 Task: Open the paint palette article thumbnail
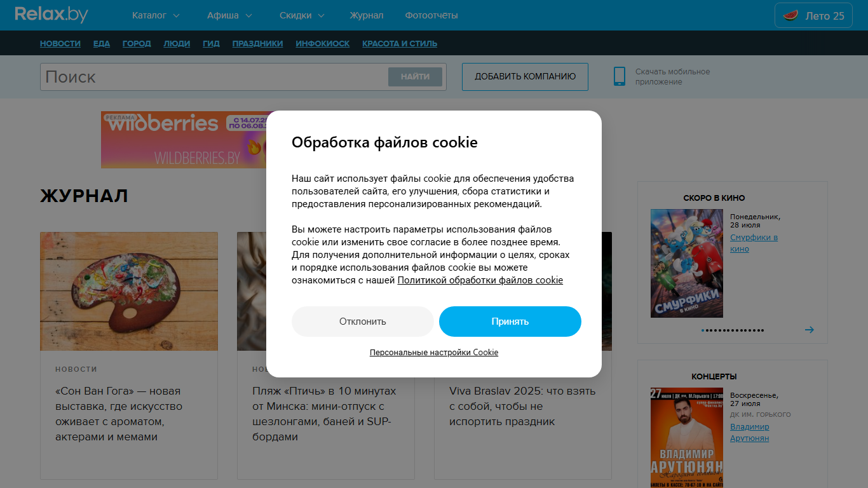tap(129, 291)
